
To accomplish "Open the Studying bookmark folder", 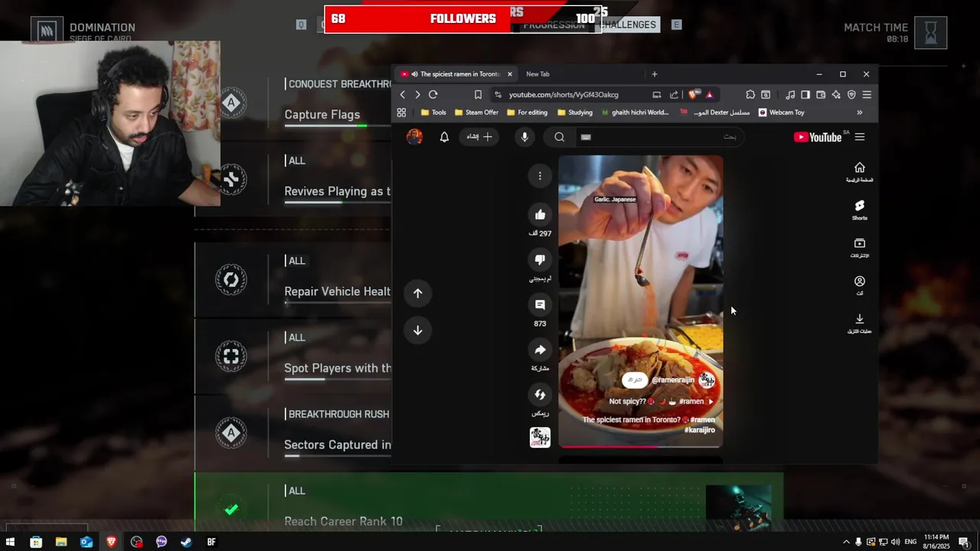I will tap(575, 112).
